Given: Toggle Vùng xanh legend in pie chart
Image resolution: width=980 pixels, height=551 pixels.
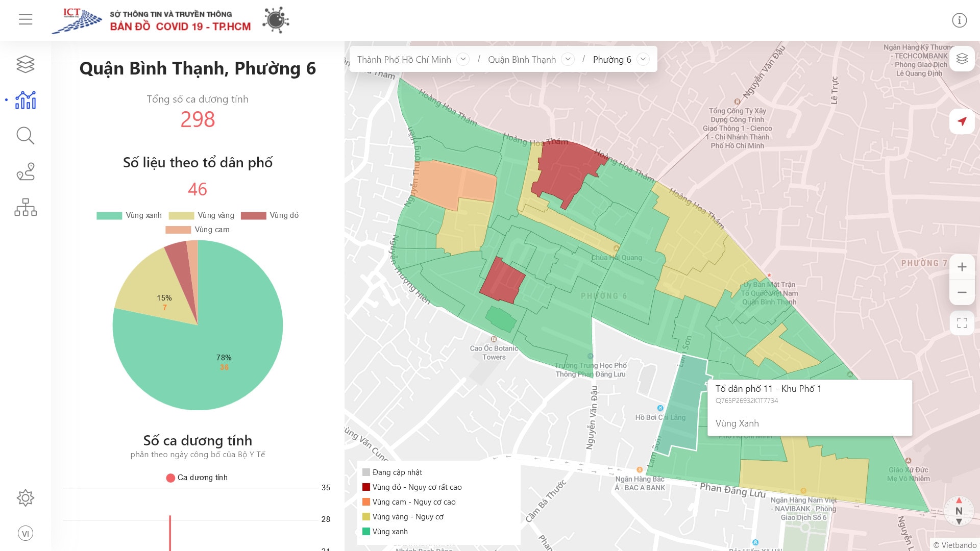Looking at the screenshot, I should (x=129, y=215).
